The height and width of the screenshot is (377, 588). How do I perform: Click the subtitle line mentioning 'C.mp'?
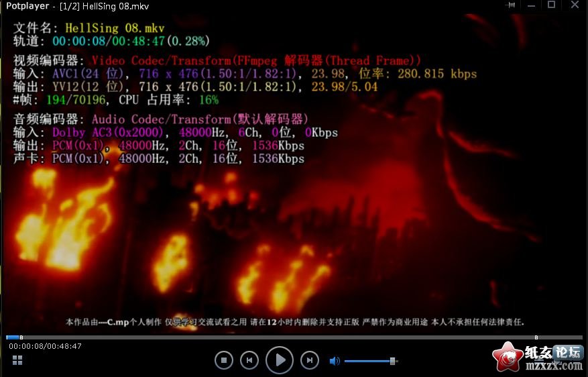pos(295,322)
